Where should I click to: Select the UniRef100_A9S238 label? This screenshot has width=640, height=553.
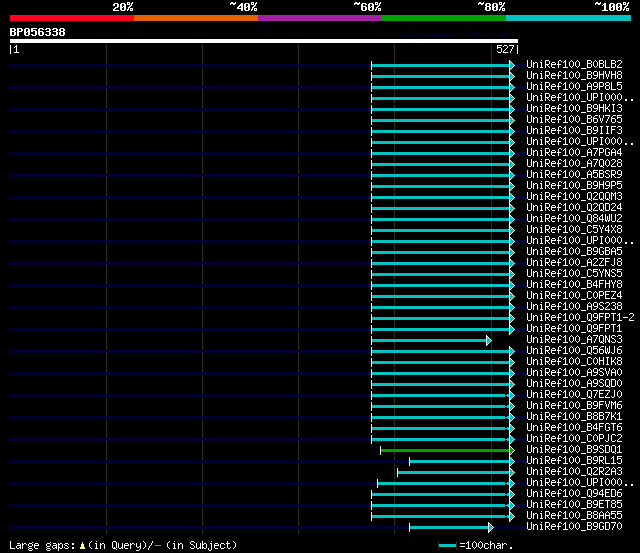(574, 306)
